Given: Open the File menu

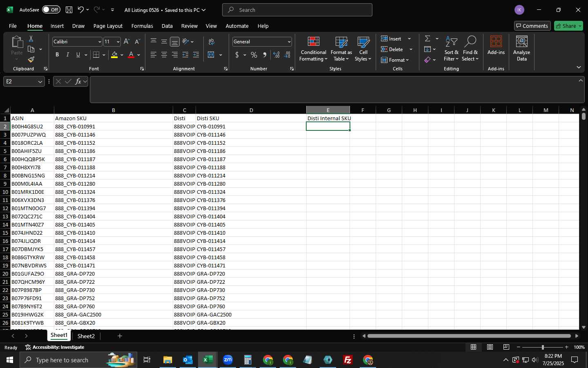Looking at the screenshot, I should tap(13, 26).
